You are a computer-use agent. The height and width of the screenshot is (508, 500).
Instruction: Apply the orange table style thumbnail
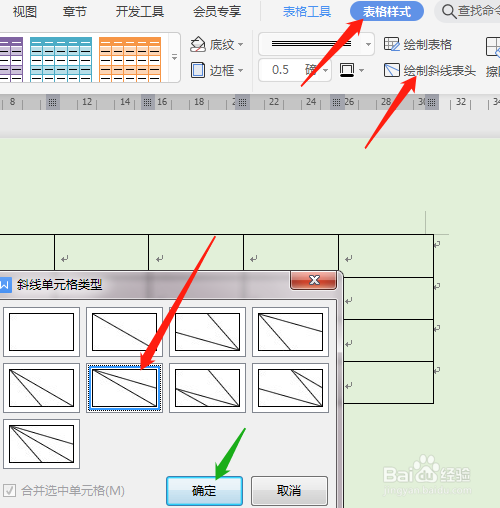[130, 59]
